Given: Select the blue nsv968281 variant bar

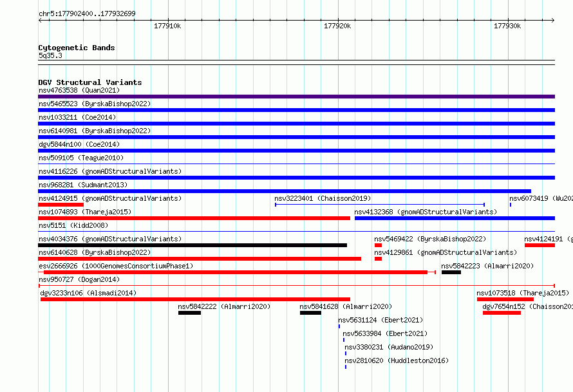Looking at the screenshot, I should pyautogui.click(x=285, y=191).
